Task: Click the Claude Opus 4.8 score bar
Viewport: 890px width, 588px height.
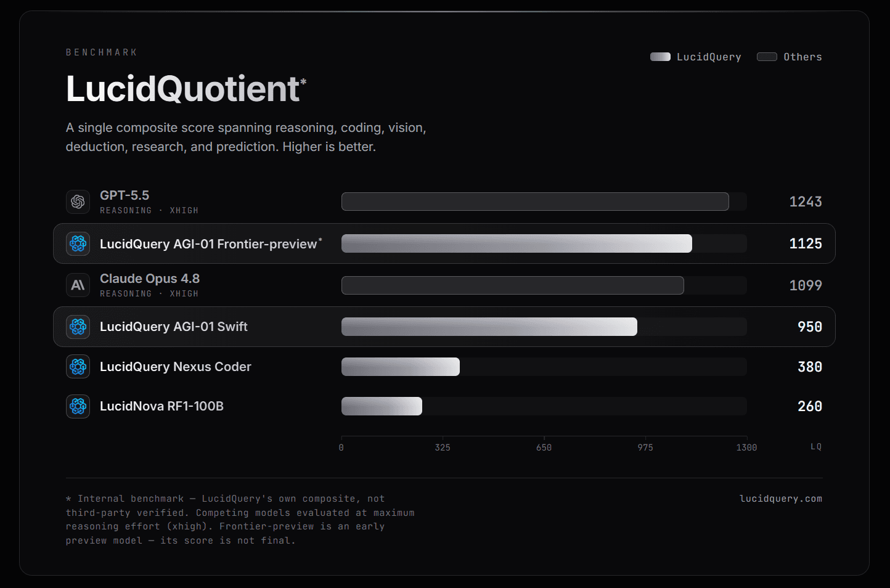Action: coord(513,285)
